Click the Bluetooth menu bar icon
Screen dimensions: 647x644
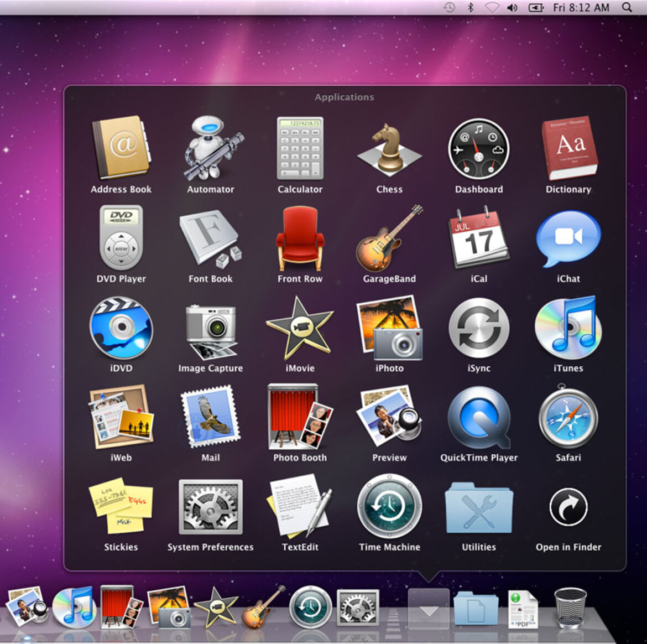(x=471, y=7)
